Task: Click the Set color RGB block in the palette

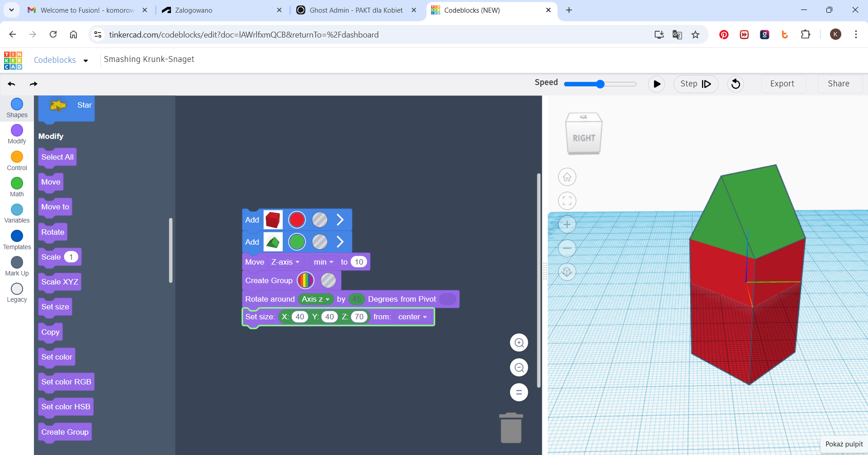Action: click(x=66, y=382)
